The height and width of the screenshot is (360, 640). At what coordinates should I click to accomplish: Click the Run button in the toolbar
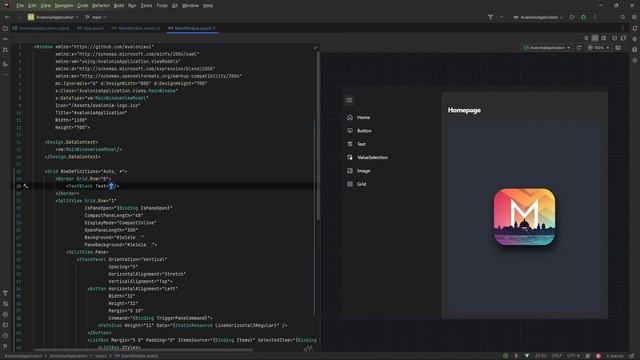click(x=572, y=17)
